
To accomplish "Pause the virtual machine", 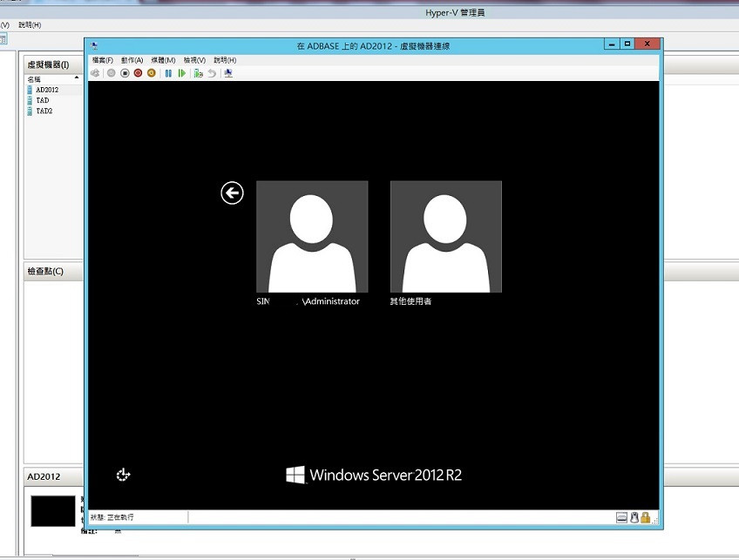I will pyautogui.click(x=168, y=73).
